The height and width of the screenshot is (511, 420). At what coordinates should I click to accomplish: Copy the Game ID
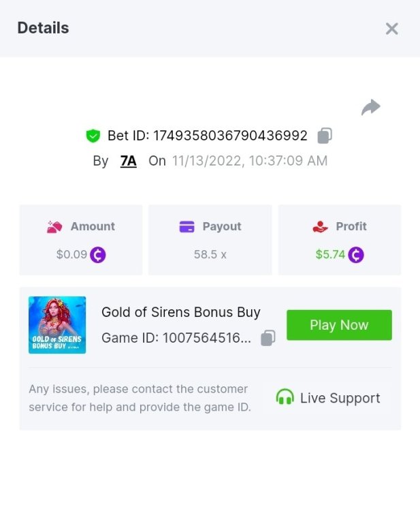[269, 338]
